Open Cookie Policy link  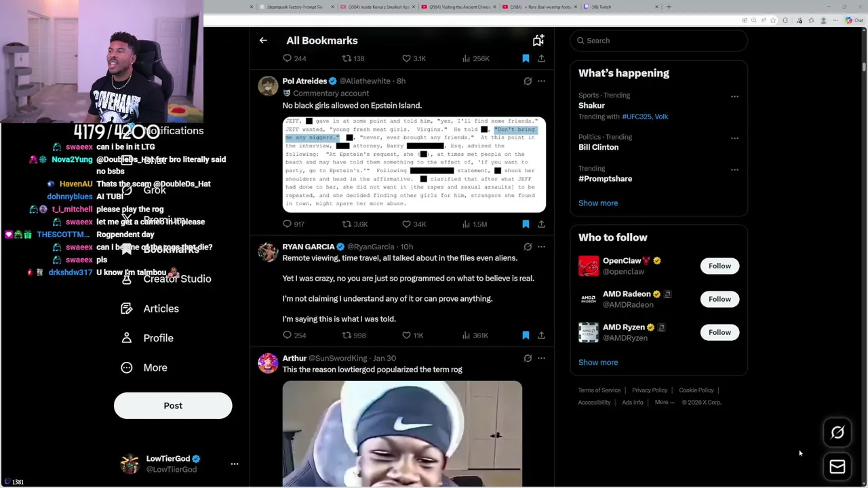click(696, 390)
